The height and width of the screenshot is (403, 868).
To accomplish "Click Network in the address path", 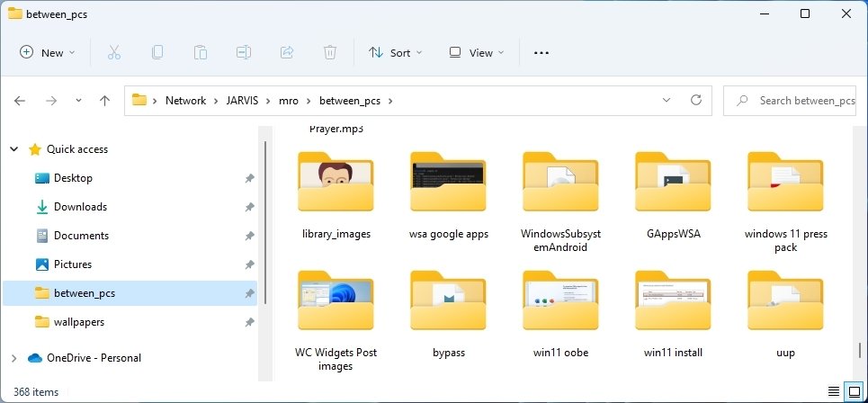I will pyautogui.click(x=185, y=101).
